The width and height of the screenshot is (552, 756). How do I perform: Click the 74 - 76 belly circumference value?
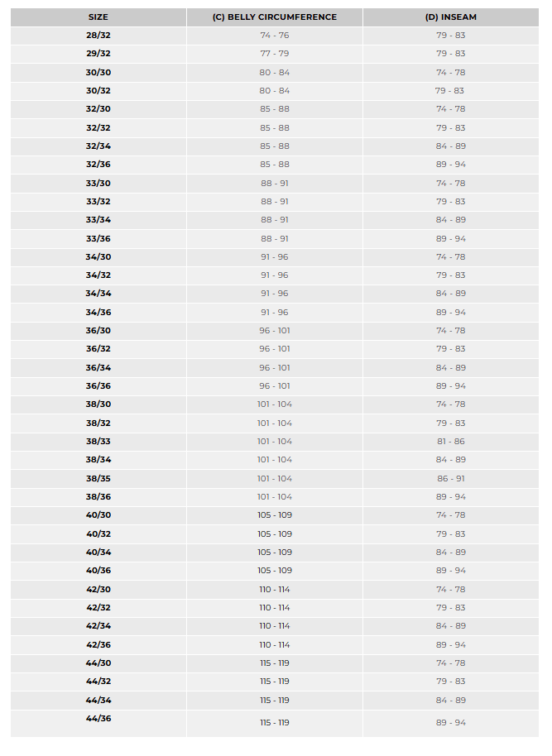pyautogui.click(x=275, y=36)
